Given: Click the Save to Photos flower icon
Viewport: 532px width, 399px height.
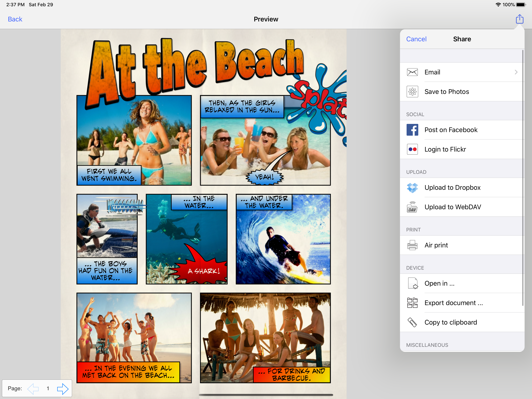Looking at the screenshot, I should [412, 92].
